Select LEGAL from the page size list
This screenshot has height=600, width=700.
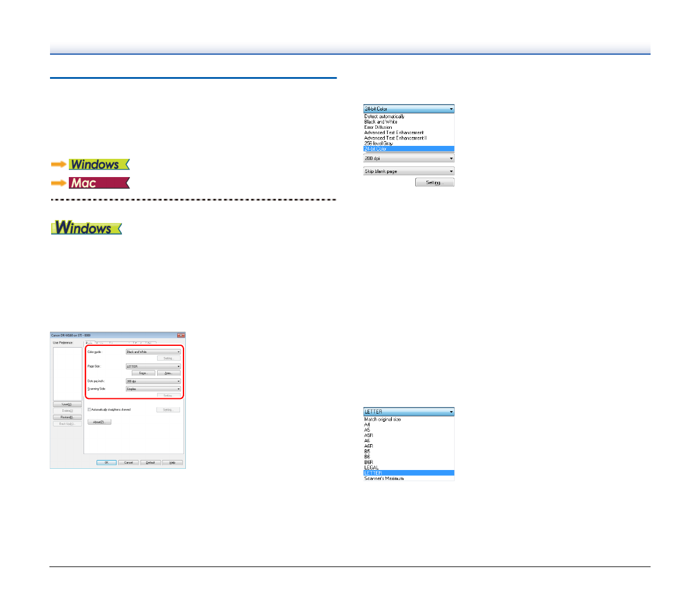372,468
